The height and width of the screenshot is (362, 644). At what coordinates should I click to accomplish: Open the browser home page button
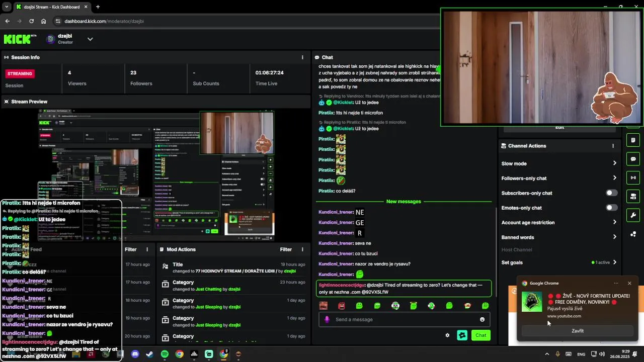44,21
